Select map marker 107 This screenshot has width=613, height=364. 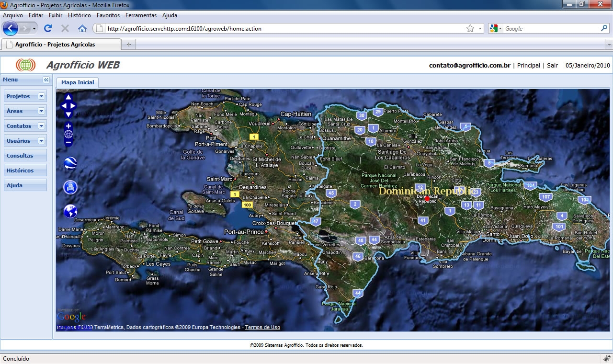click(545, 197)
